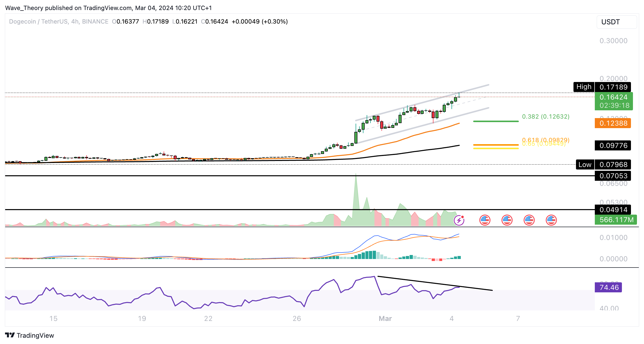644x344 pixels.
Task: Click the second US flag event icon from left
Action: pyautogui.click(x=507, y=220)
